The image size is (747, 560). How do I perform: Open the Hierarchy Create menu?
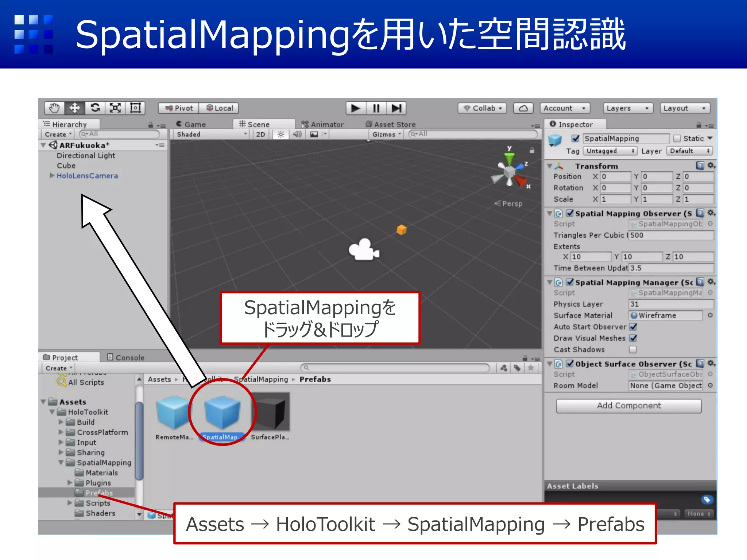coord(58,135)
